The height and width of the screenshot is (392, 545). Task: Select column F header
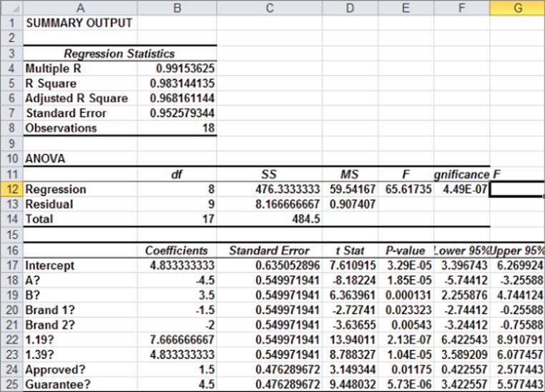point(461,7)
